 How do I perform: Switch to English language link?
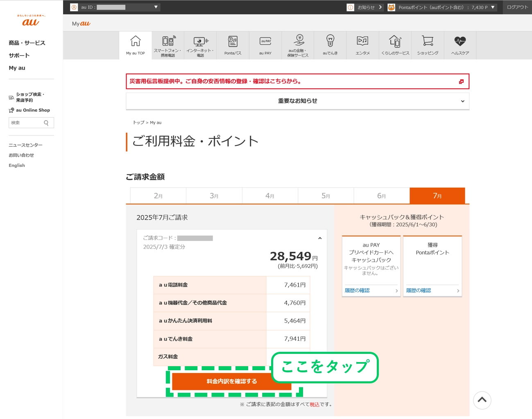[x=17, y=165]
